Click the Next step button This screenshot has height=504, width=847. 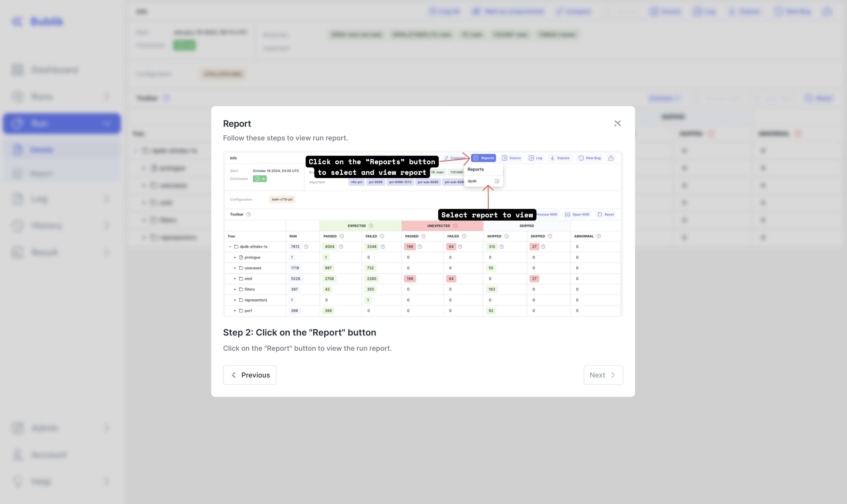pos(603,375)
